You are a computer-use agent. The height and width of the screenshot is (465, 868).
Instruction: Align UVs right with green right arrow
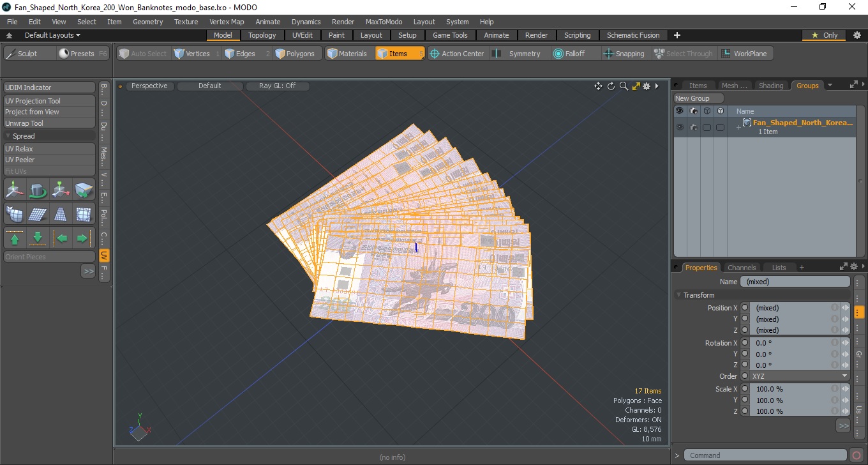click(84, 238)
